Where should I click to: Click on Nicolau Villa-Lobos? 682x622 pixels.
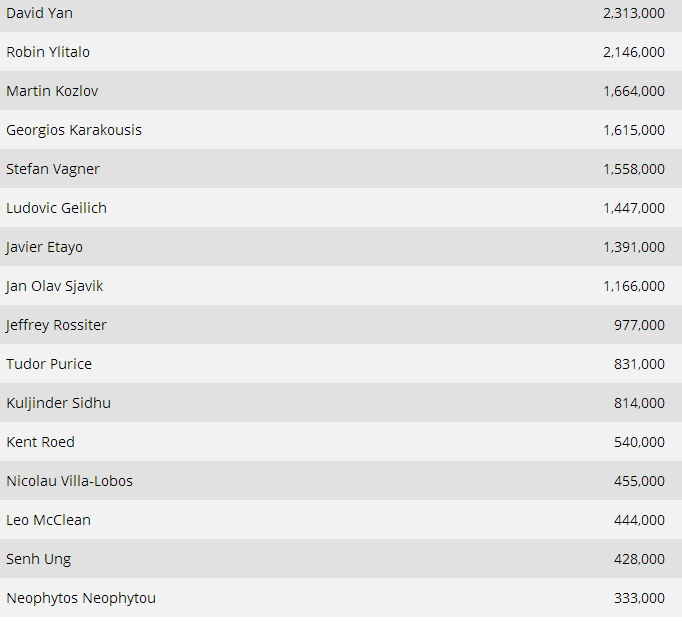(x=69, y=481)
